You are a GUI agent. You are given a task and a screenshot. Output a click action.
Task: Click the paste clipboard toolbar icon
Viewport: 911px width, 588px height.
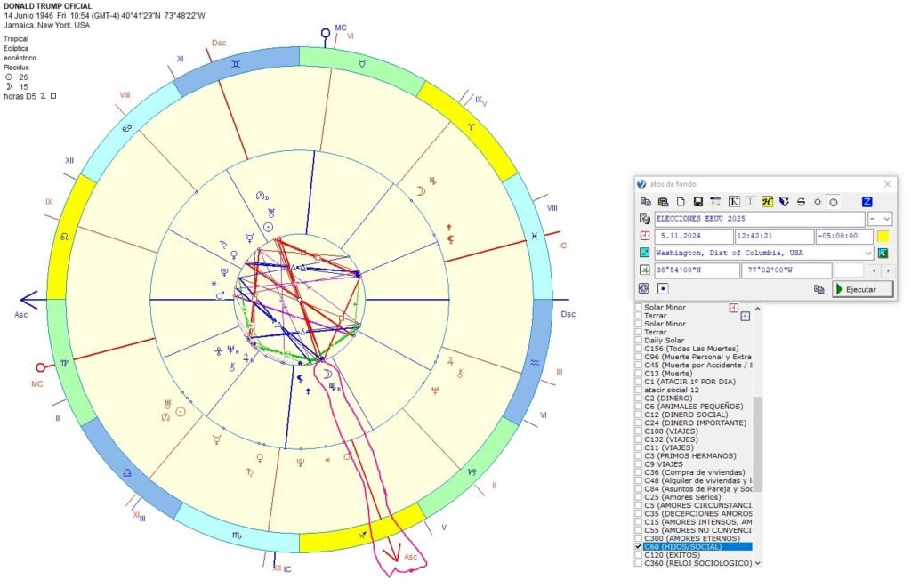pos(663,202)
